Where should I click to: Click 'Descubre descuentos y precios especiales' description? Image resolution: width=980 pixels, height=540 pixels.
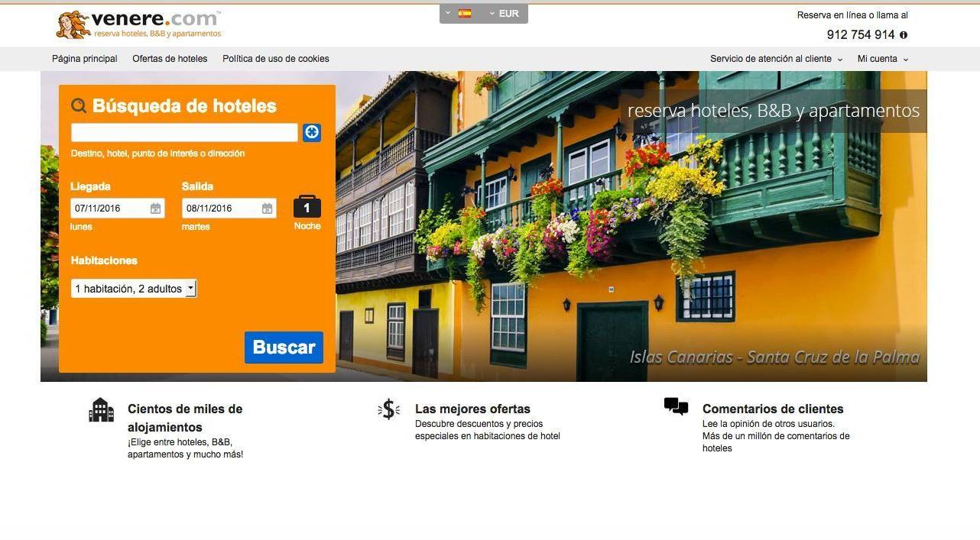488,430
